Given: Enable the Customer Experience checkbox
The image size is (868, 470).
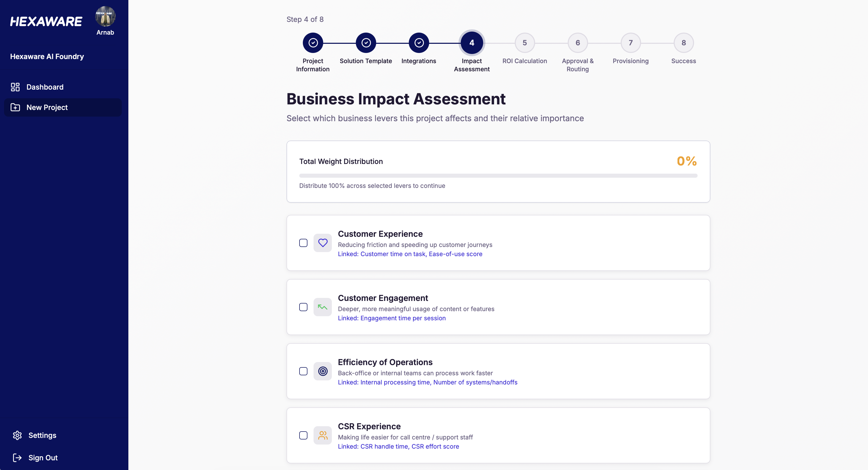Looking at the screenshot, I should [x=303, y=243].
